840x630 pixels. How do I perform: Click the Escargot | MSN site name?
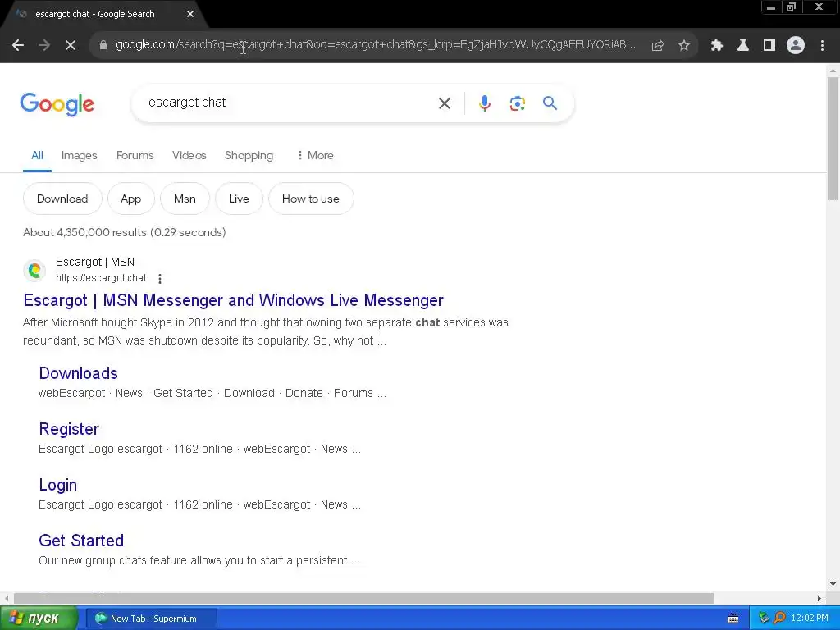click(x=95, y=262)
